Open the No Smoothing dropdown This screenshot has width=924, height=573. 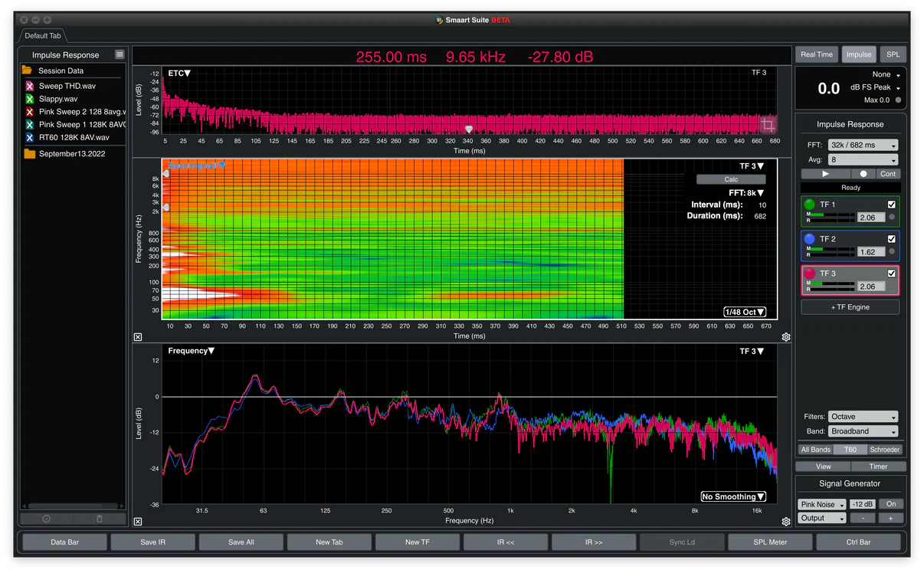coord(734,496)
